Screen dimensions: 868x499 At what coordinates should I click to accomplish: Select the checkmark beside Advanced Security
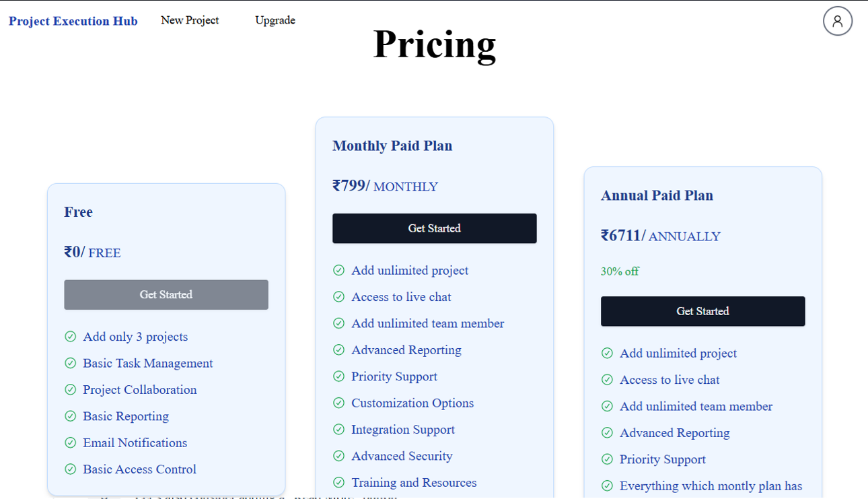tap(338, 456)
